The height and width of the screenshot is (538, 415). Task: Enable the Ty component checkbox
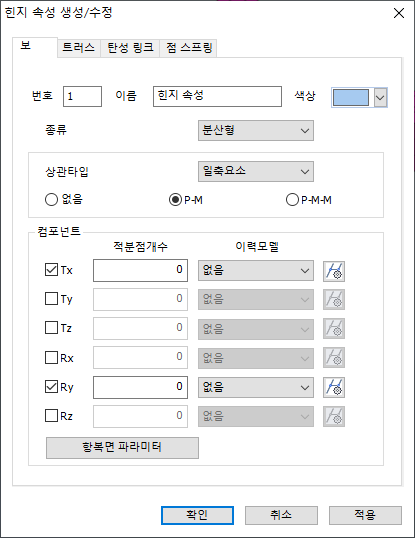coord(51,299)
